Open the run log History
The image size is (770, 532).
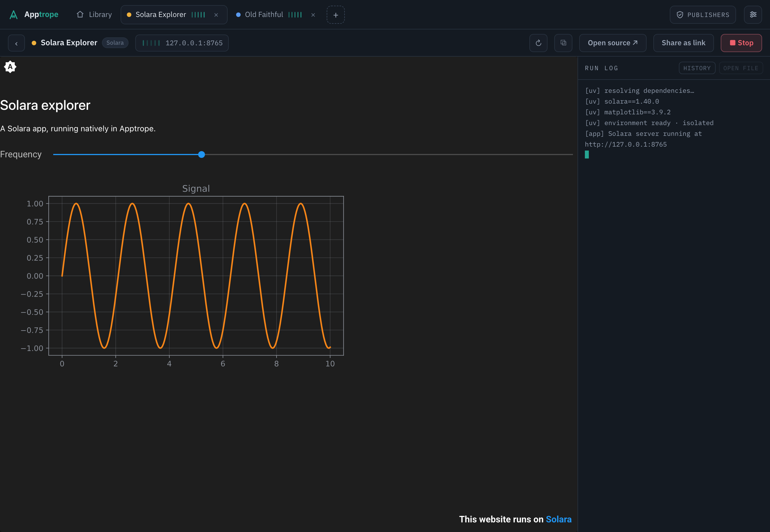point(697,68)
